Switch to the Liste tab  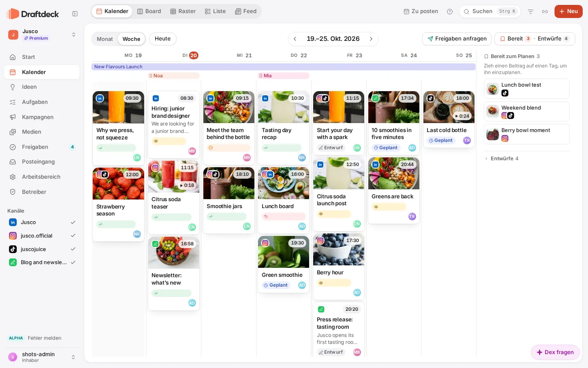(215, 11)
